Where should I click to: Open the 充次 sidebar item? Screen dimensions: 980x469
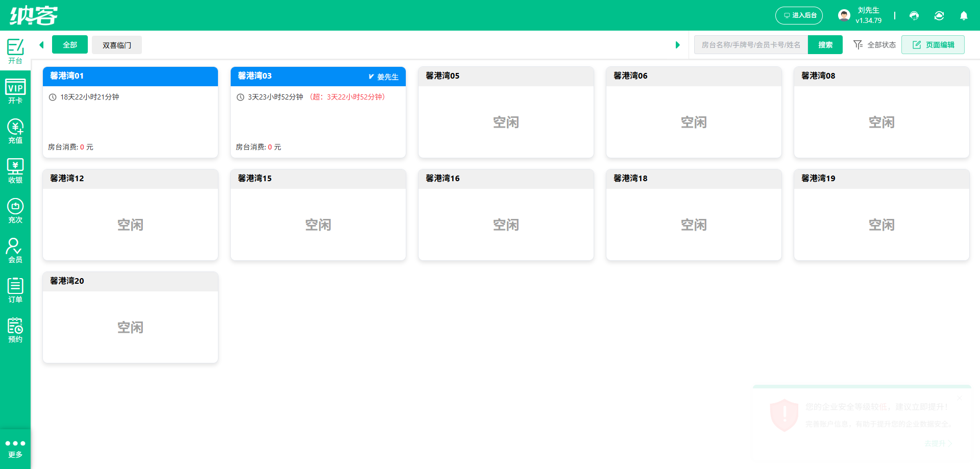coord(15,210)
